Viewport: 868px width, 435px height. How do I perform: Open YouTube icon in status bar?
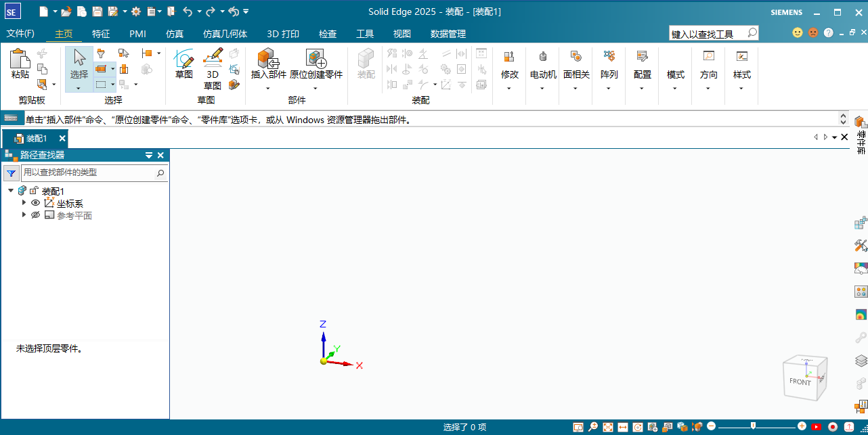coord(817,427)
